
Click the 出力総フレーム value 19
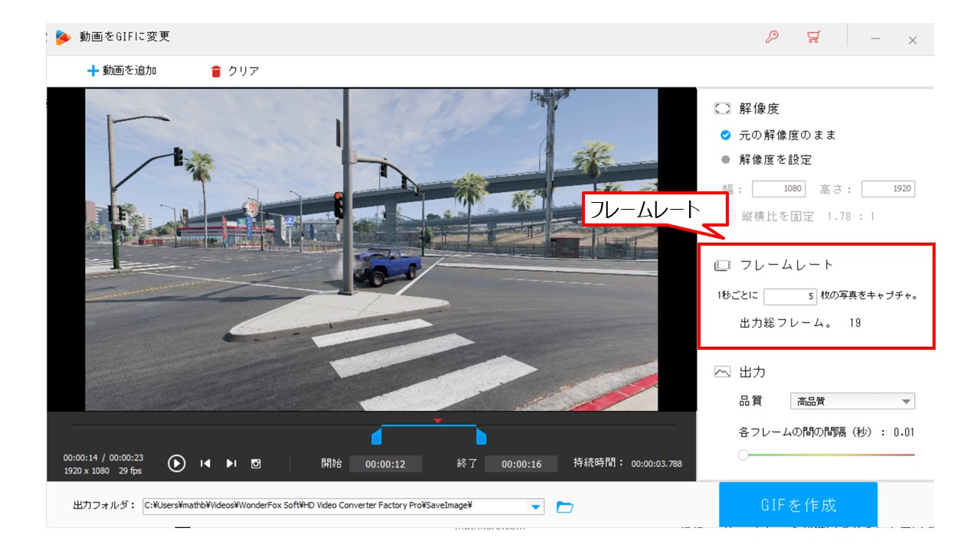coord(855,323)
